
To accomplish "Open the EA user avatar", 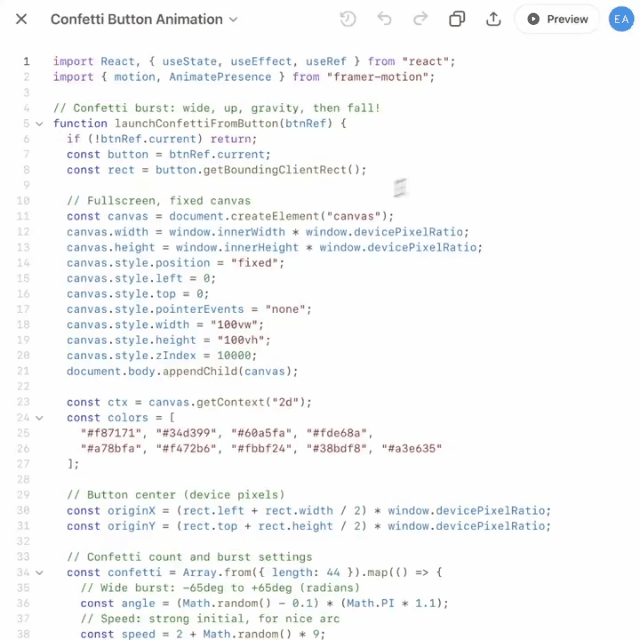I will [621, 19].
